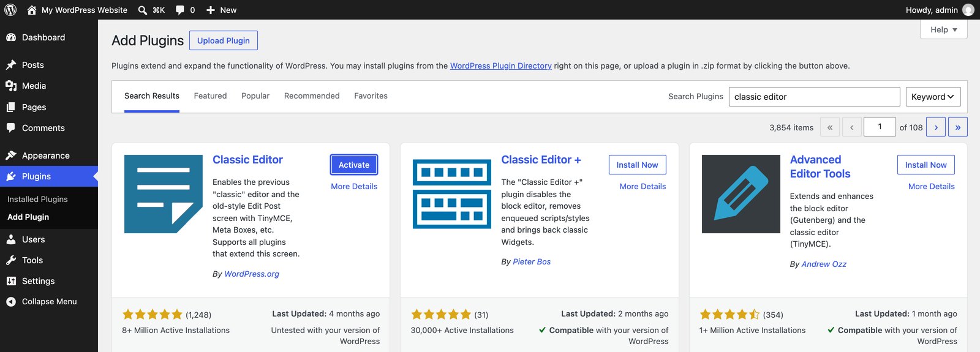
Task: Open author link Pieter Bos
Action: [x=532, y=262]
